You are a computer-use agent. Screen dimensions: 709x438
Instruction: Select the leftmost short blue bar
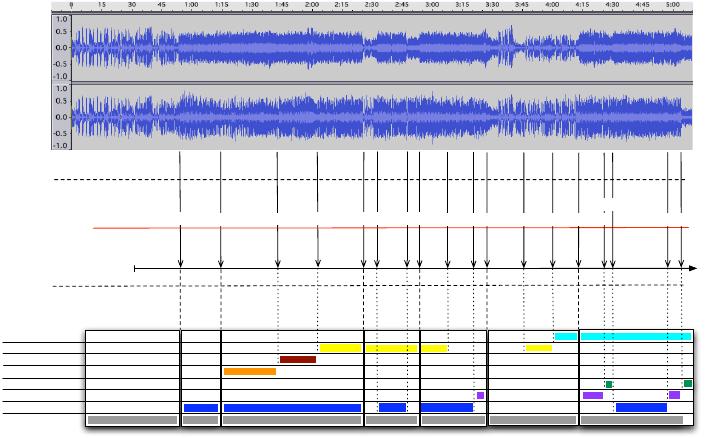pyautogui.click(x=200, y=408)
